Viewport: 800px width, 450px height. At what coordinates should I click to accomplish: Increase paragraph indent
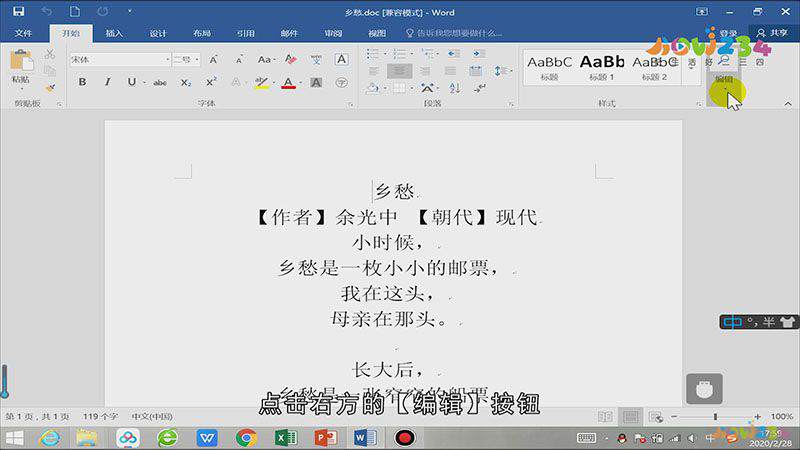tap(479, 54)
